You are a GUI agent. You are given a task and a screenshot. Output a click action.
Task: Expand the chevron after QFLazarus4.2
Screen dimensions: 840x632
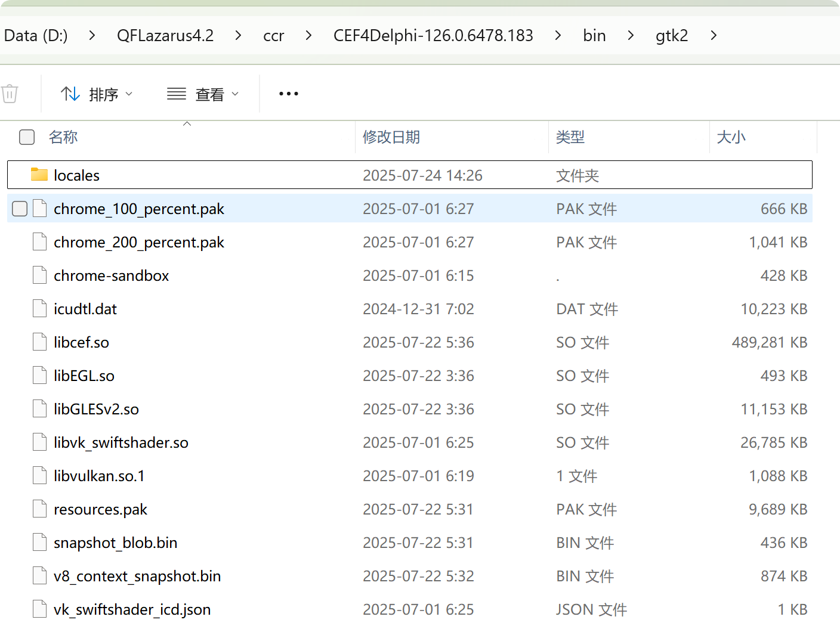[x=238, y=36]
